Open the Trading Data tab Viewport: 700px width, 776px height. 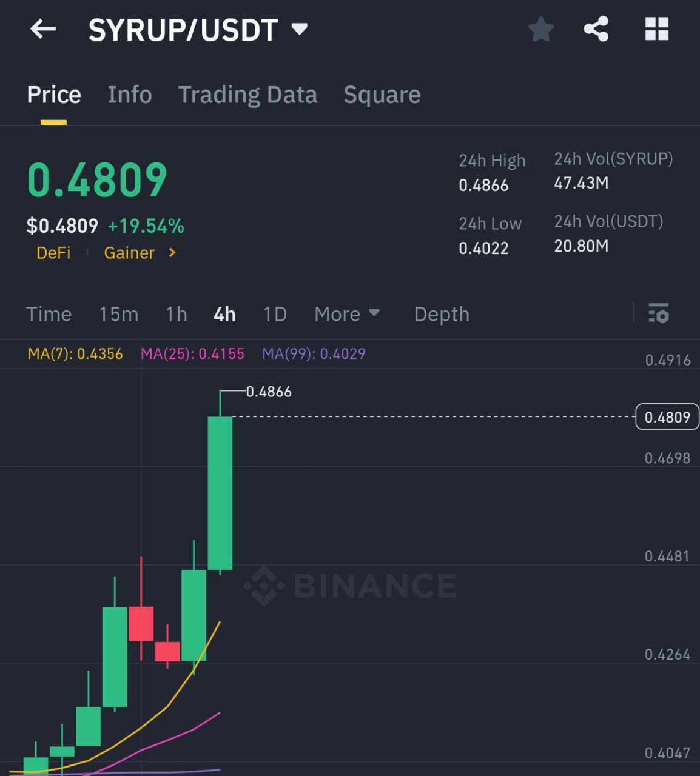pyautogui.click(x=247, y=95)
